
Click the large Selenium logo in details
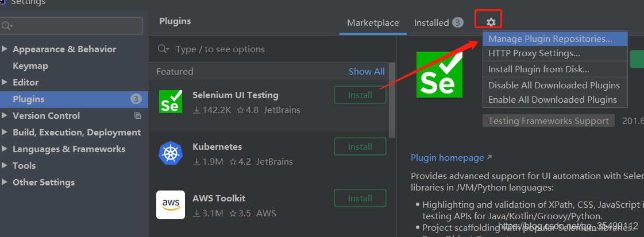(439, 75)
